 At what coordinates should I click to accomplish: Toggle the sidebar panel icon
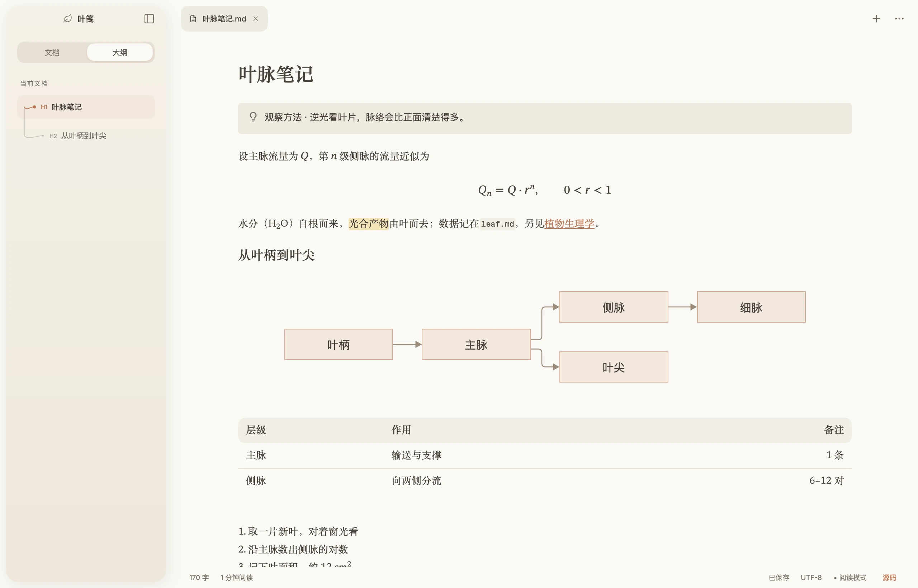click(x=149, y=19)
